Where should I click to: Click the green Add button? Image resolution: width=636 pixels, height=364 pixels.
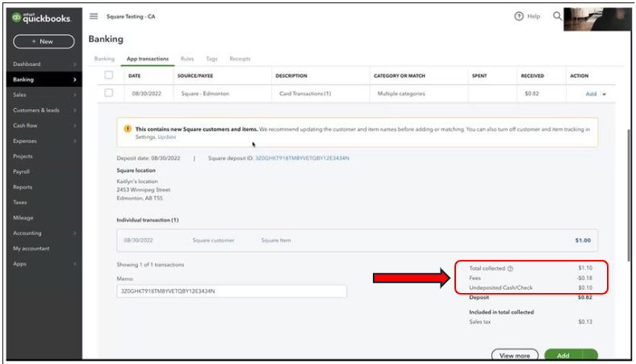click(563, 355)
